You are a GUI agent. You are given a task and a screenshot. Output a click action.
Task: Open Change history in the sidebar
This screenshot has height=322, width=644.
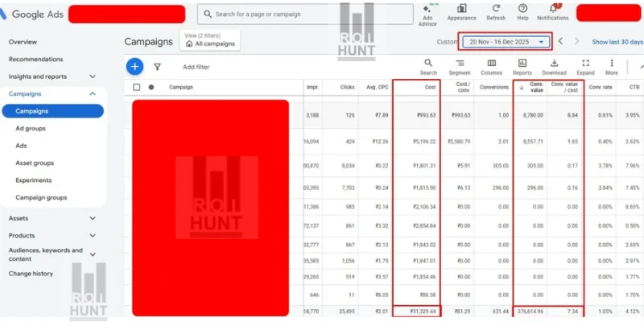click(31, 274)
